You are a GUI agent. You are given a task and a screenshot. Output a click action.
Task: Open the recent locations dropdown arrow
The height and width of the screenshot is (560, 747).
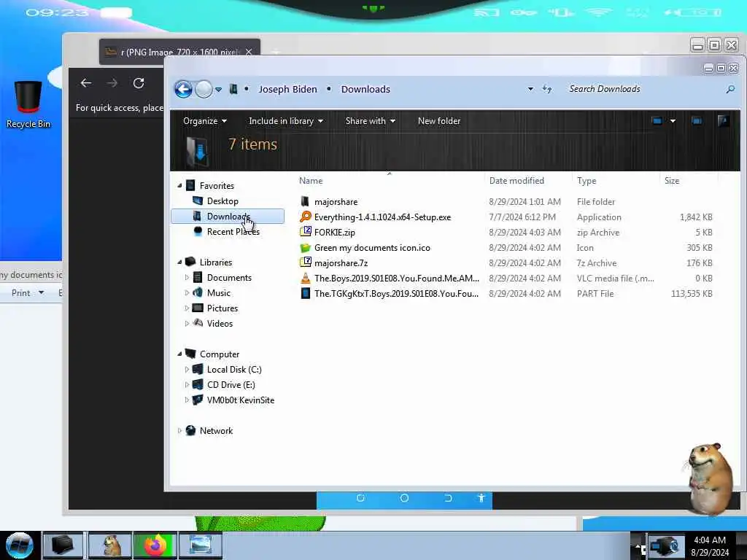point(218,90)
